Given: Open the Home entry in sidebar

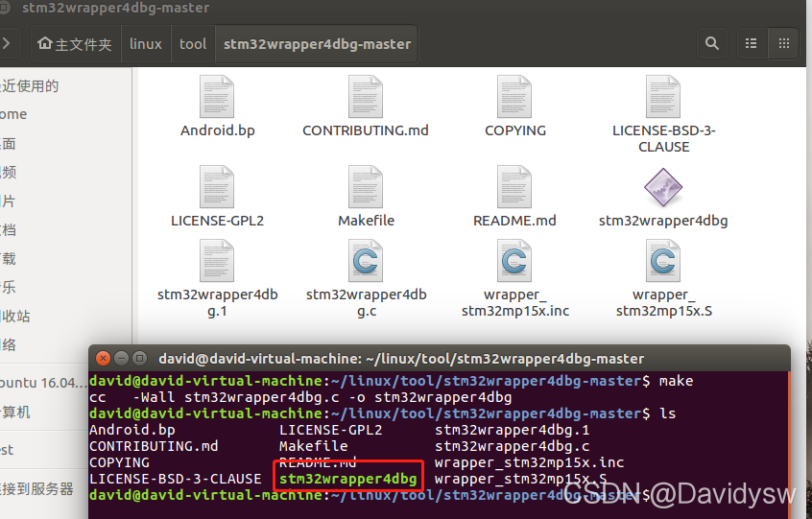Looking at the screenshot, I should click(13, 114).
